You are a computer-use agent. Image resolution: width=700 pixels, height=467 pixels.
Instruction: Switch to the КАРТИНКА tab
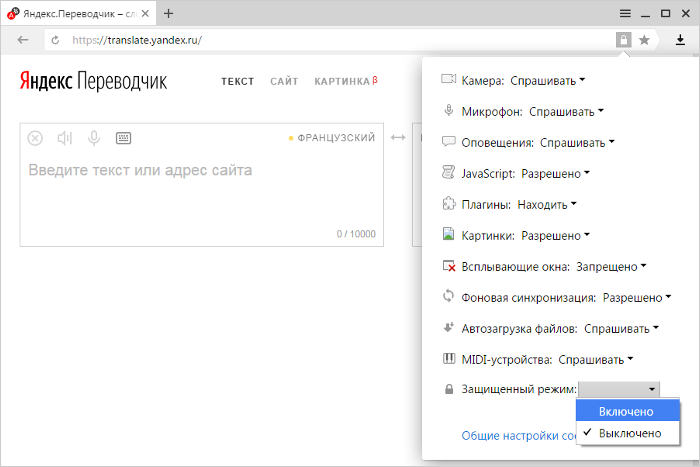(x=346, y=81)
